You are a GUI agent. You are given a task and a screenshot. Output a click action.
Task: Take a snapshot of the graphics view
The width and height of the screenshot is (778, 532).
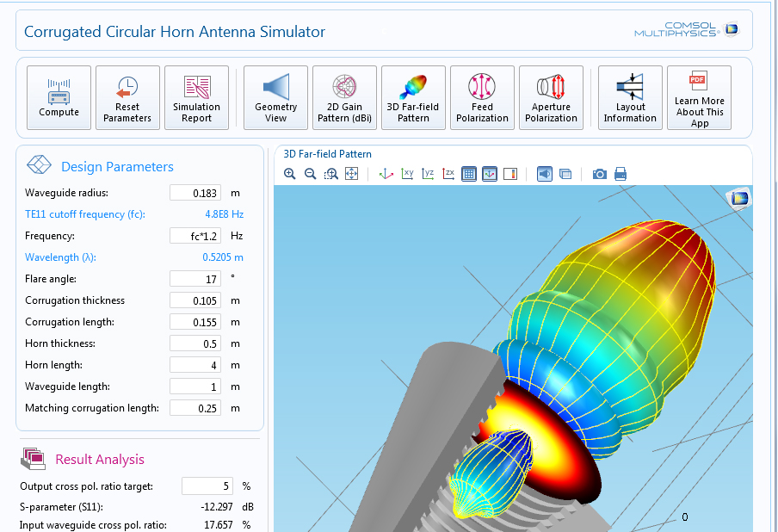600,174
